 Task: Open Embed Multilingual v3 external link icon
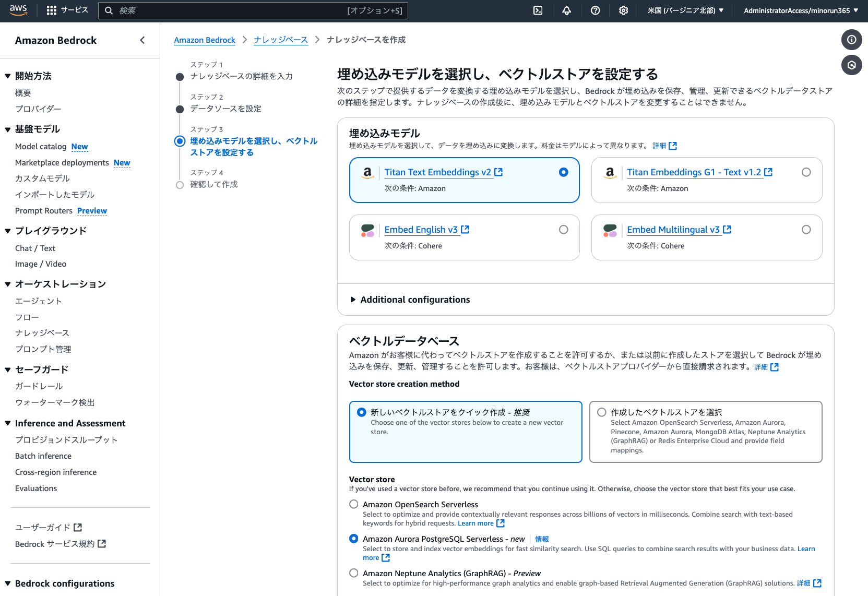[x=727, y=229]
